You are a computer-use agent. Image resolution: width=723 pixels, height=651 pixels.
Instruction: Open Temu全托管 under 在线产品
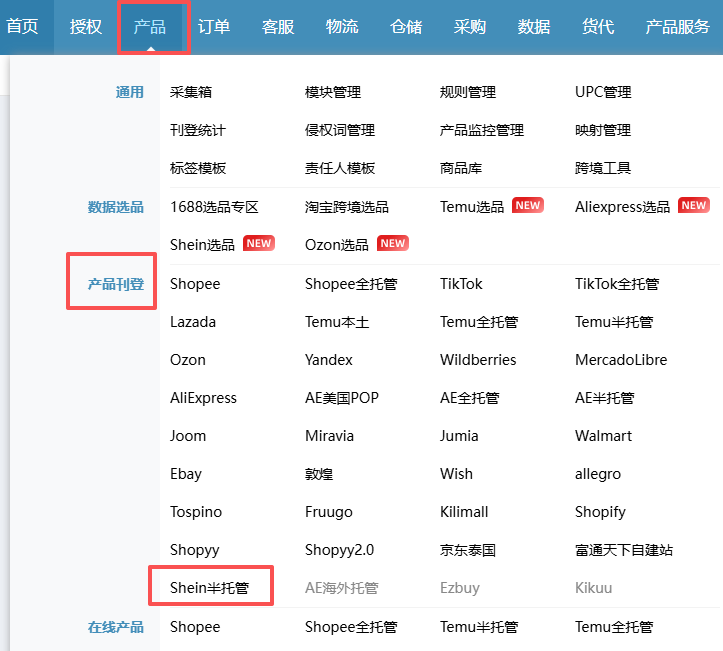614,627
